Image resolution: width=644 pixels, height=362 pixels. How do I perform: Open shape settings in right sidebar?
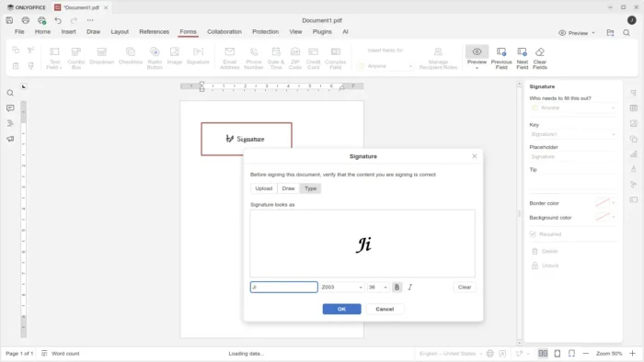(634, 139)
